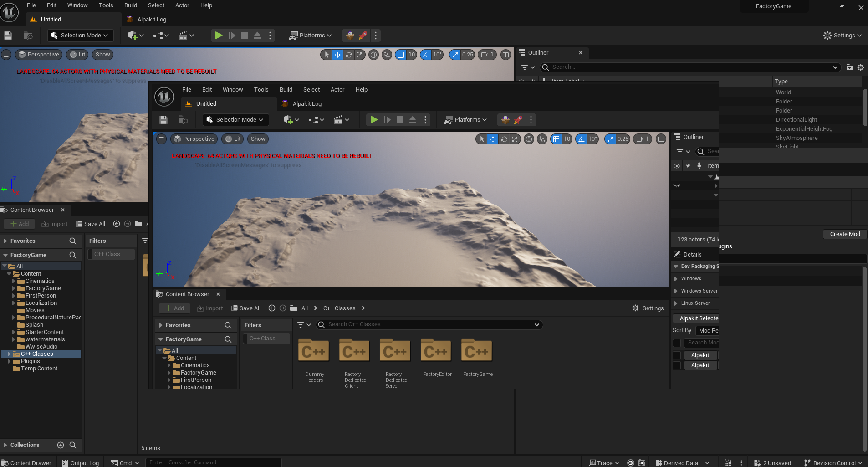Click source control icon in front window toolbar
868x467 pixels.
(183, 120)
